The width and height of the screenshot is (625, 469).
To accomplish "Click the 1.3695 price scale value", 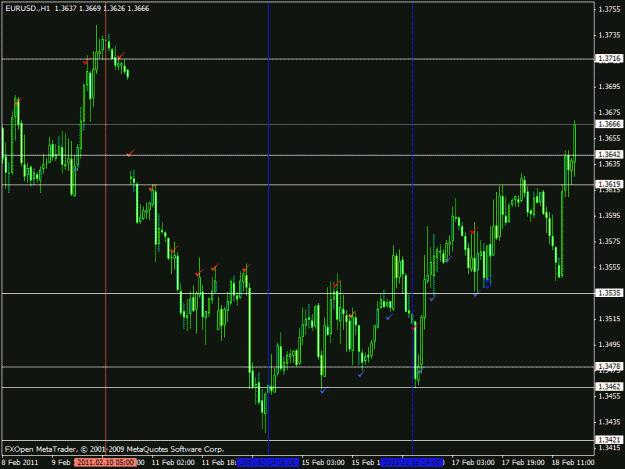I will point(609,86).
